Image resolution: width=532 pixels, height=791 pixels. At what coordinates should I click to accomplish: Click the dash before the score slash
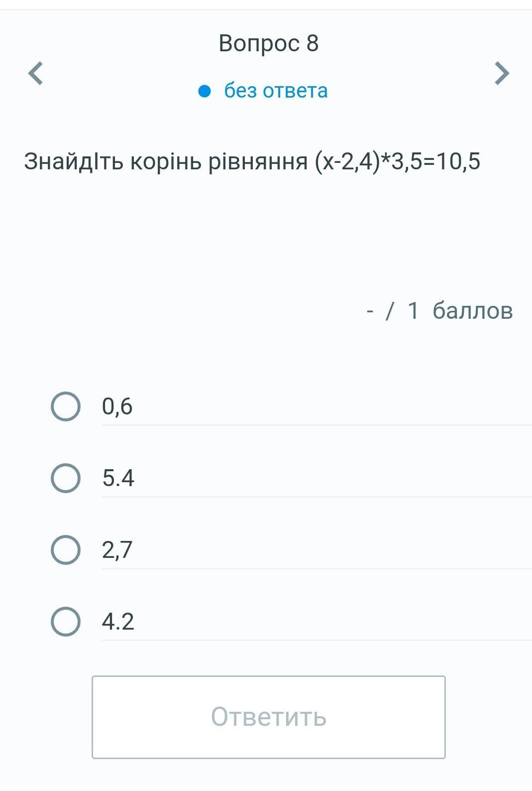[x=370, y=312]
